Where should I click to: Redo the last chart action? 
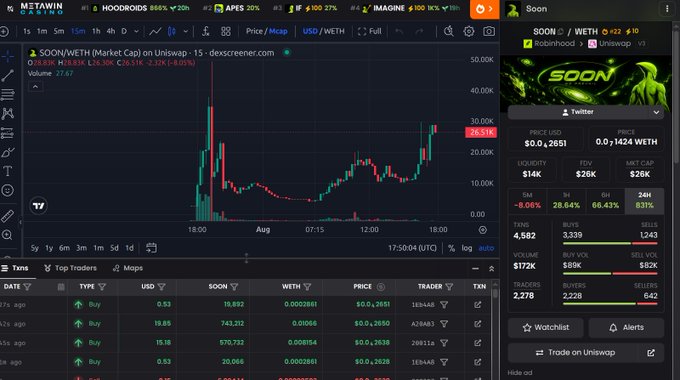point(419,31)
